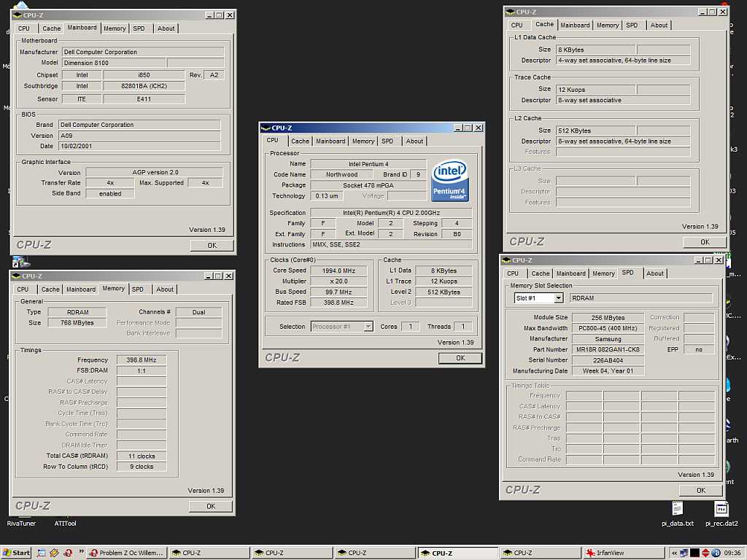Click the Core Speed 1994.0 MHz value

(x=338, y=271)
